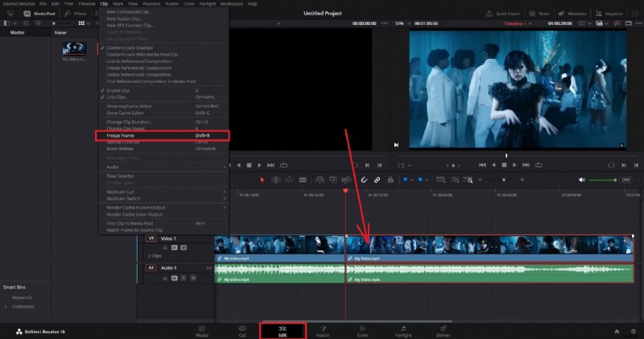Click the Custom Zoom icon
The height and width of the screenshot is (339, 644).
click(x=468, y=180)
